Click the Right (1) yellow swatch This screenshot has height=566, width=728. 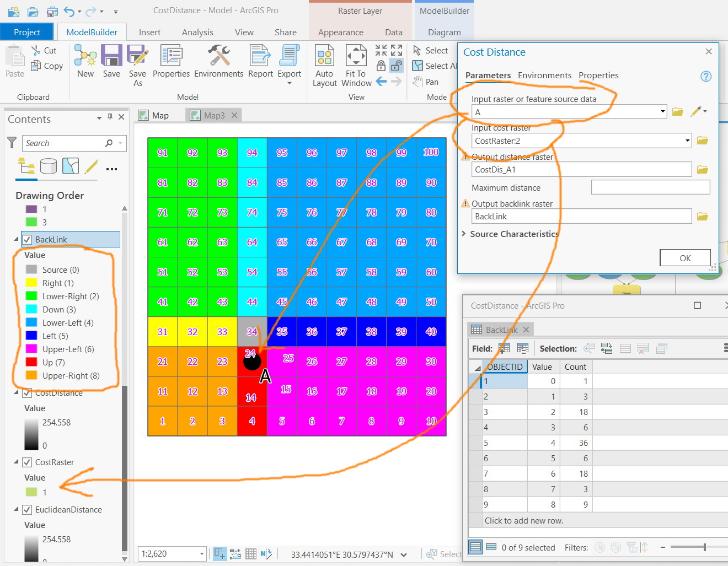point(31,283)
